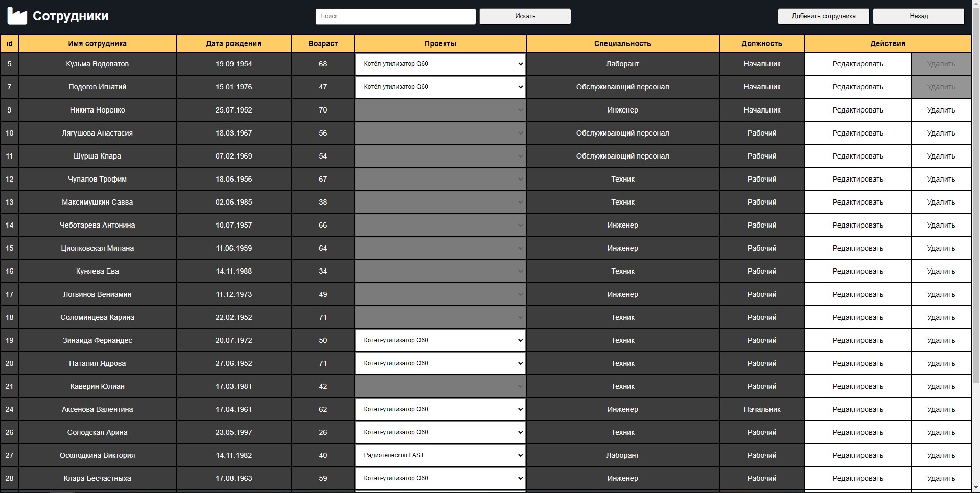Click empty project dropdown for Никита Норенко
The width and height of the screenshot is (980, 493).
pos(440,110)
